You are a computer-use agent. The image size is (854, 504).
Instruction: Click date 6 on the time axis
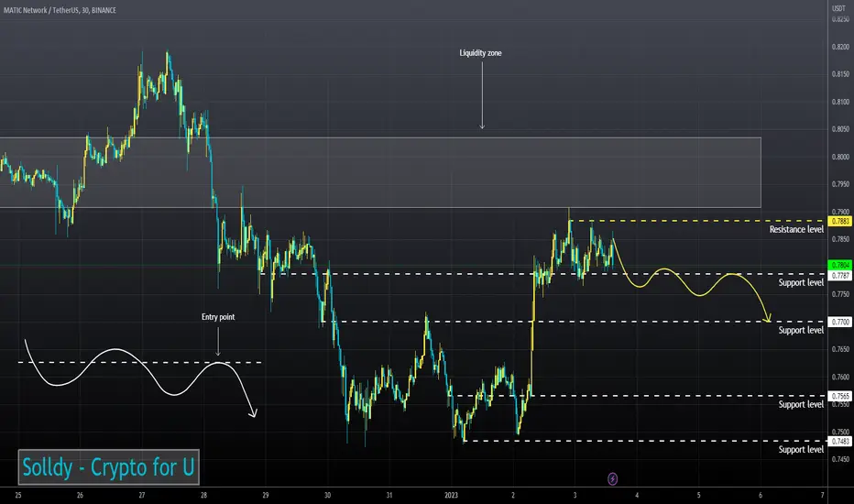[x=761, y=495]
